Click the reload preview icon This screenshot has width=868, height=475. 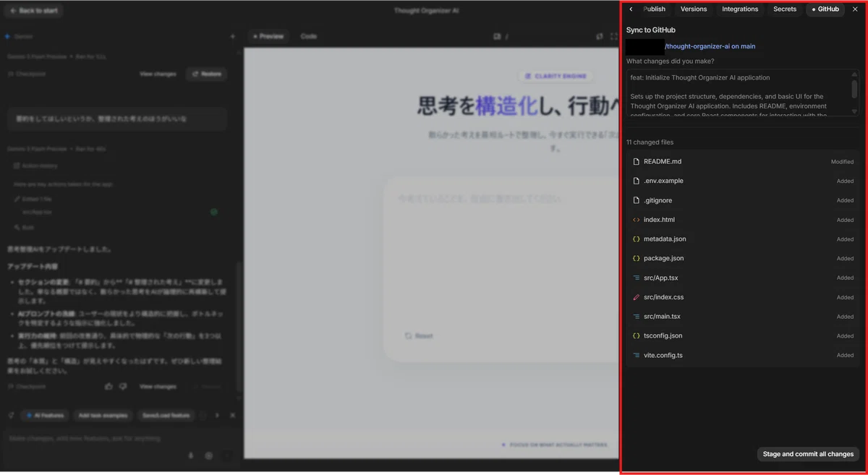600,36
